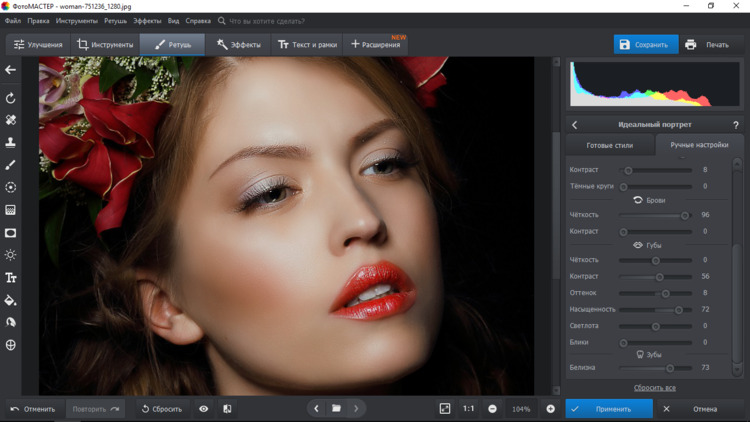Collapse the Идеальный портрет panel with back chevron

click(575, 125)
